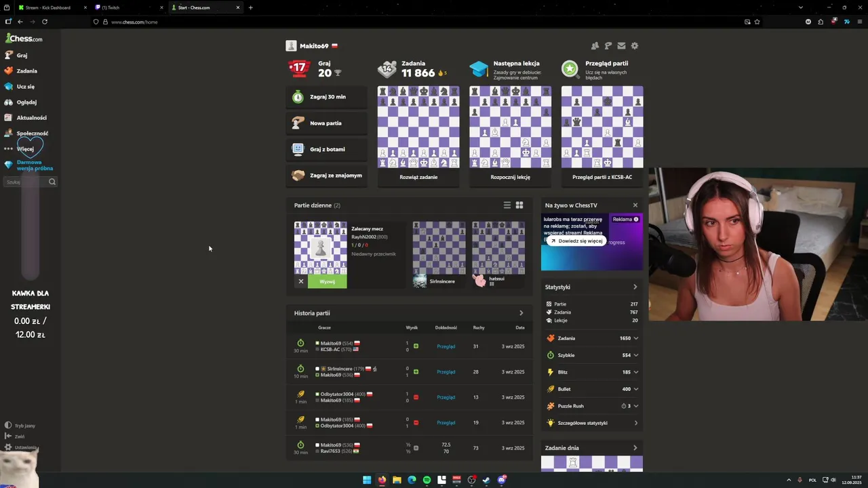Click Darmowa wersja próbna diamond link
This screenshot has height=488, width=868.
tap(28, 165)
